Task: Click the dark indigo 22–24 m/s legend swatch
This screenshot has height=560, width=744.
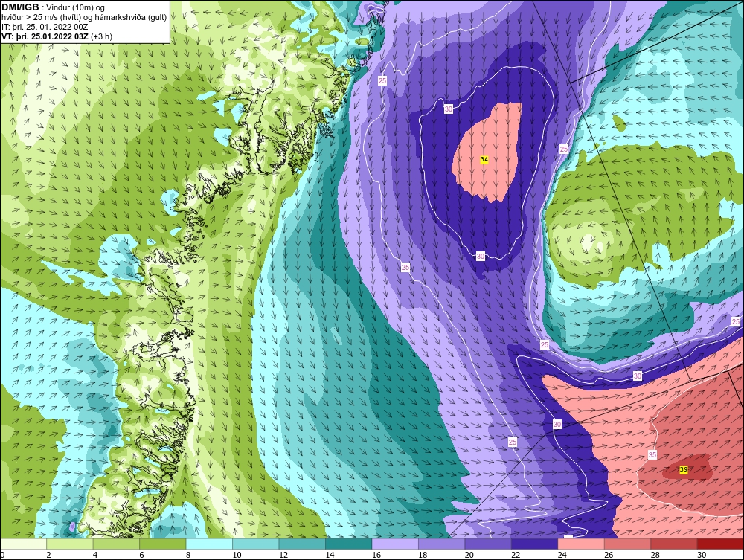Action: coord(535,544)
